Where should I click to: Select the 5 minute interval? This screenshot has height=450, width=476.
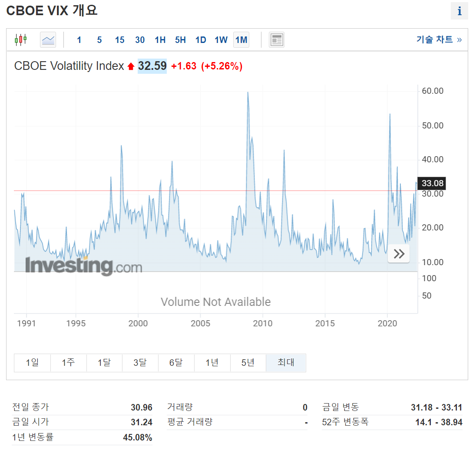coord(99,40)
